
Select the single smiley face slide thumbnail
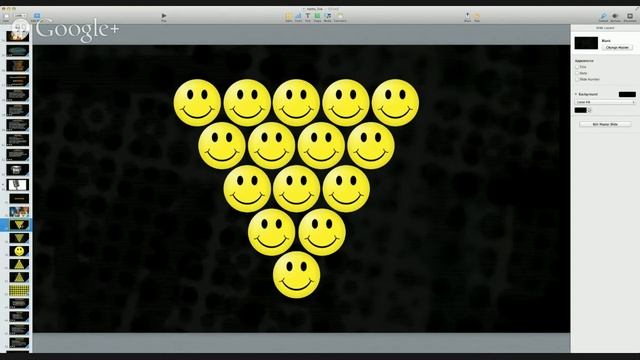(x=19, y=251)
